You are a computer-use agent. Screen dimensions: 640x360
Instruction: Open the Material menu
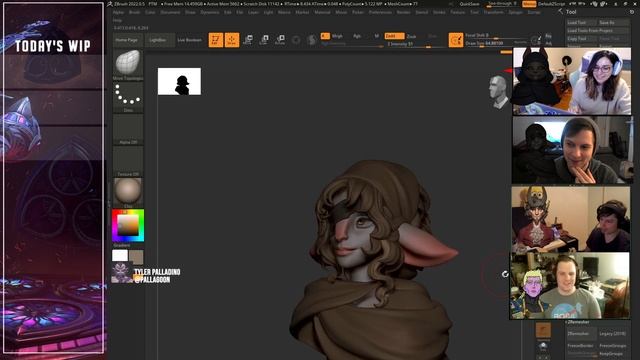[322, 12]
